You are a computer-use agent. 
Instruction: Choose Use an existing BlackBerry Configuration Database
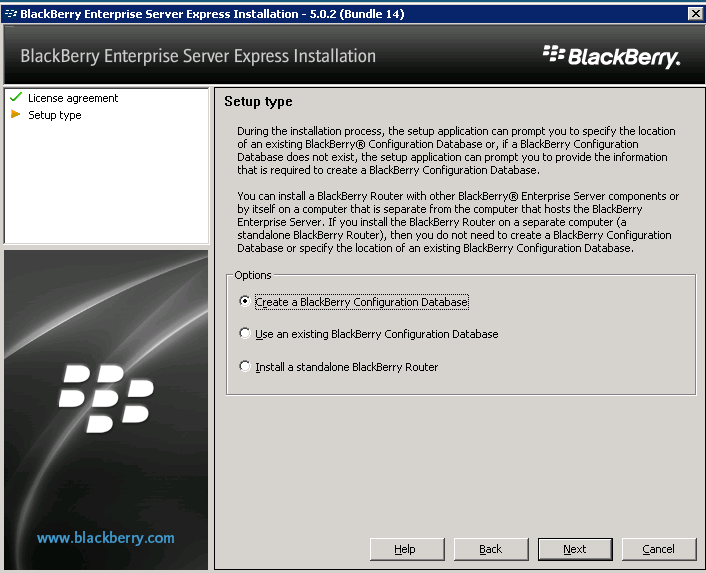coord(246,334)
